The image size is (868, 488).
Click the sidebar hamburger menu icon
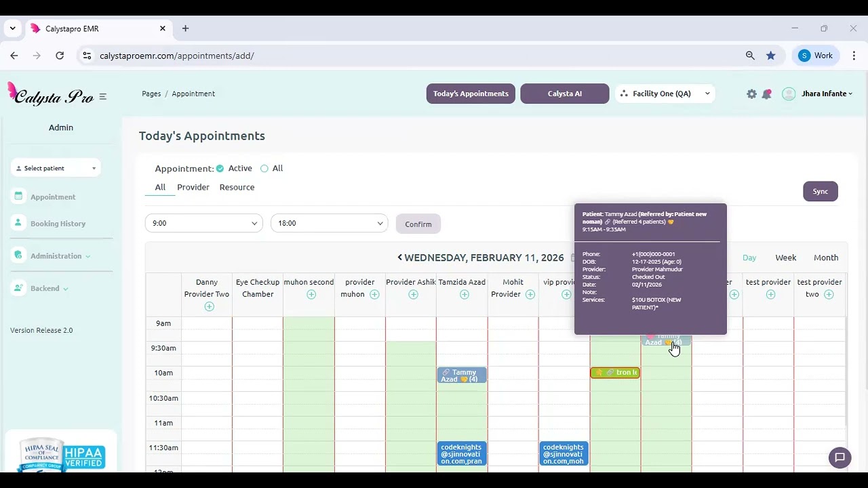pos(102,96)
